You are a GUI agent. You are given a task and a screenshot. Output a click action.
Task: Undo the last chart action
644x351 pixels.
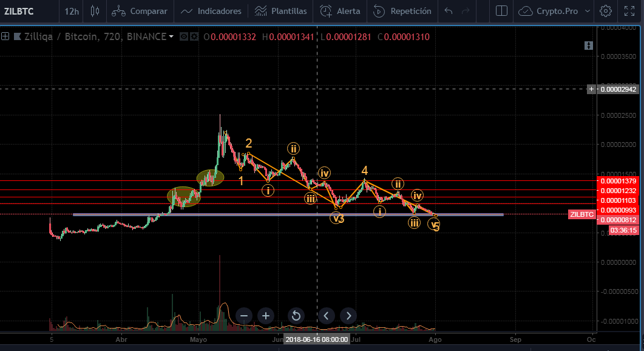[x=449, y=11]
